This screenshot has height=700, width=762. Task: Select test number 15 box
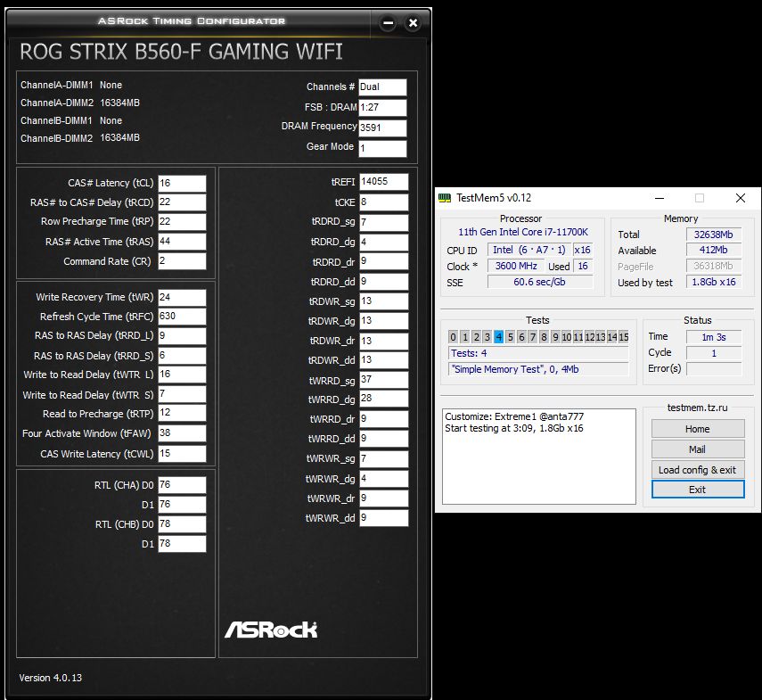point(624,336)
